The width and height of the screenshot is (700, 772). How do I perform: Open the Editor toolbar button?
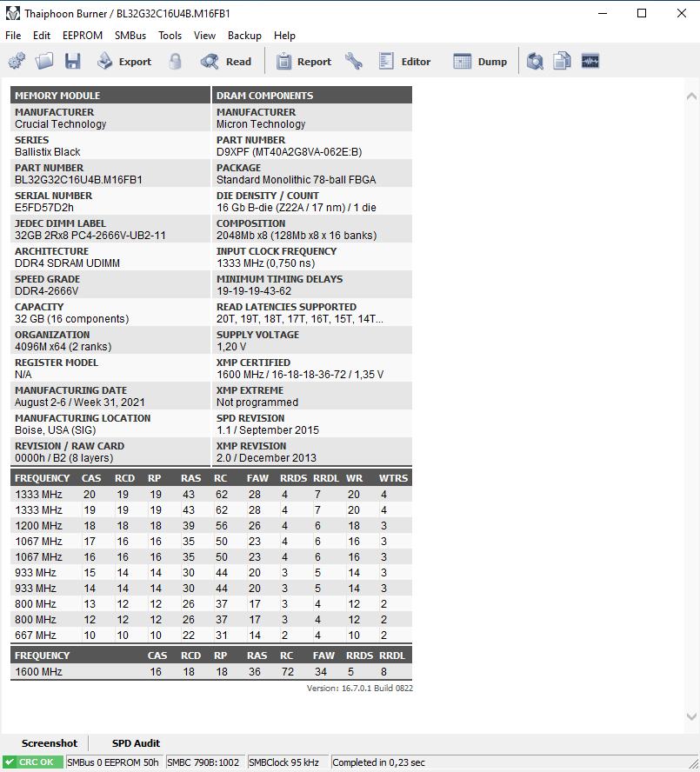click(x=405, y=62)
